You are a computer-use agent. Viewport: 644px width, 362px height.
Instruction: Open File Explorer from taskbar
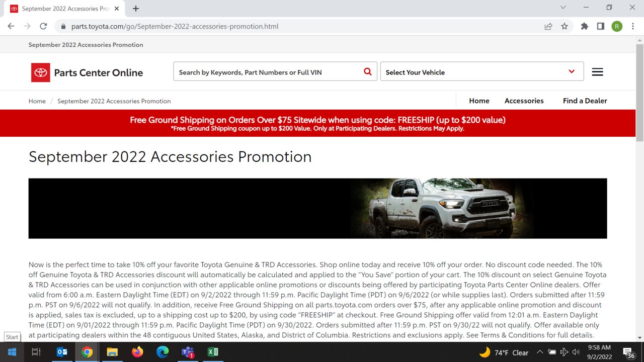tap(112, 352)
